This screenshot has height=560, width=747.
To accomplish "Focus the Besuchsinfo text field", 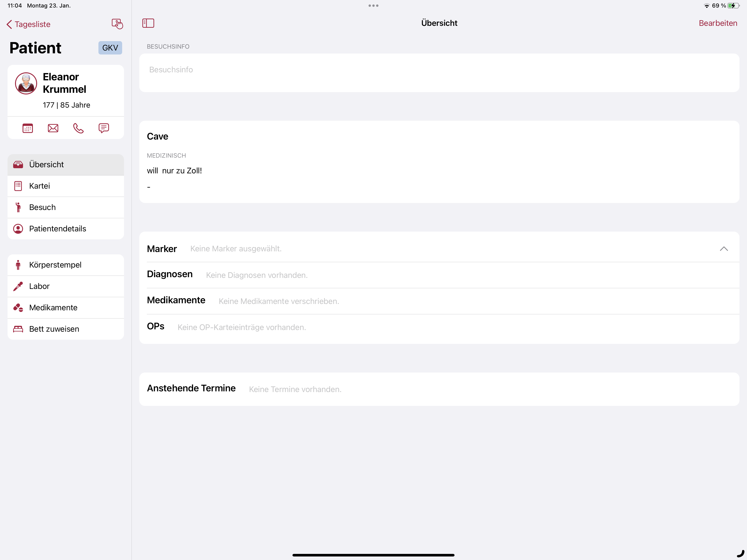I will pos(439,73).
